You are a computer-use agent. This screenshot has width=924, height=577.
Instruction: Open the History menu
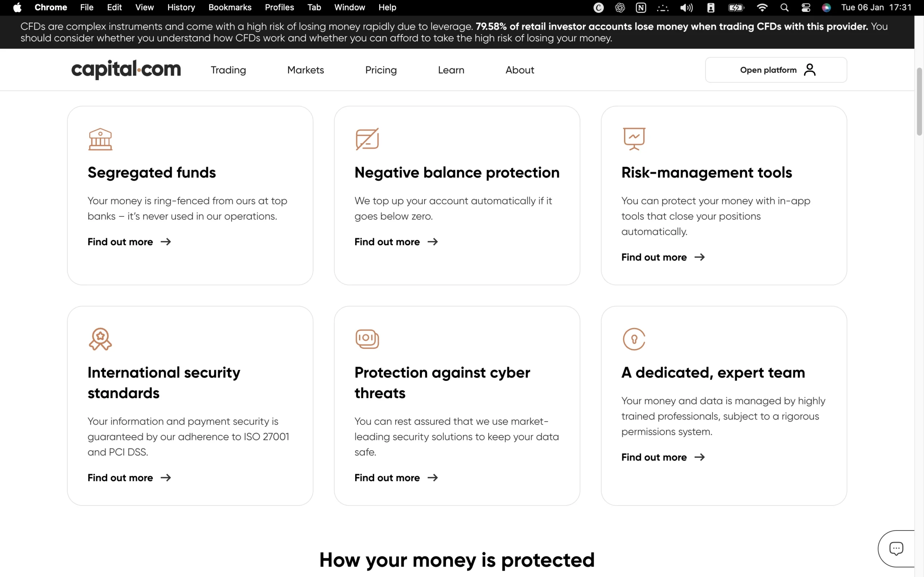tap(180, 7)
